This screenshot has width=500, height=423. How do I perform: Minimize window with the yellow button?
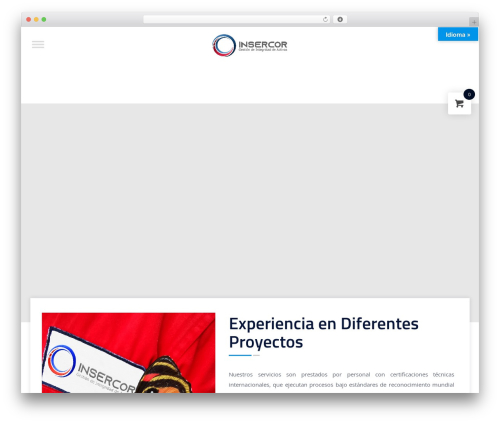click(x=36, y=20)
